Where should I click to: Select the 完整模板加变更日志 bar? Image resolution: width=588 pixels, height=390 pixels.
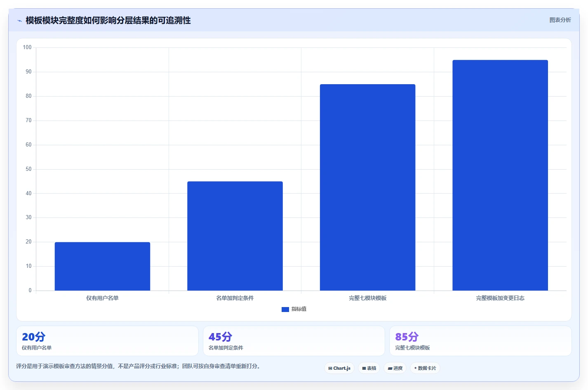tap(500, 175)
